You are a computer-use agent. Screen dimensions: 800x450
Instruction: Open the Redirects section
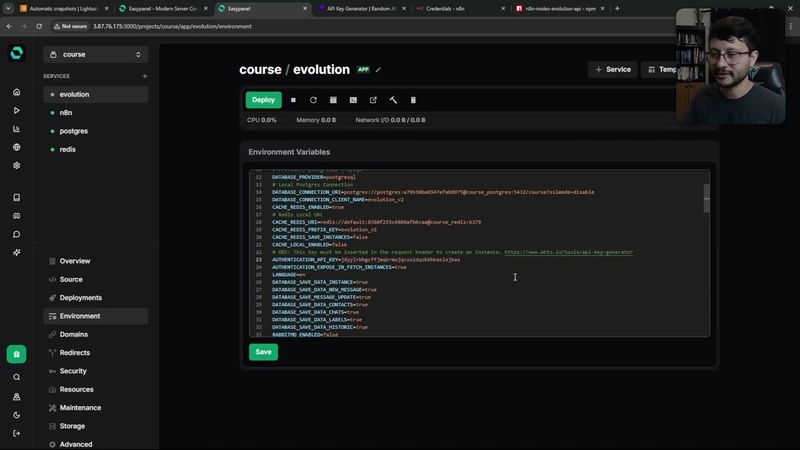[x=95, y=353]
